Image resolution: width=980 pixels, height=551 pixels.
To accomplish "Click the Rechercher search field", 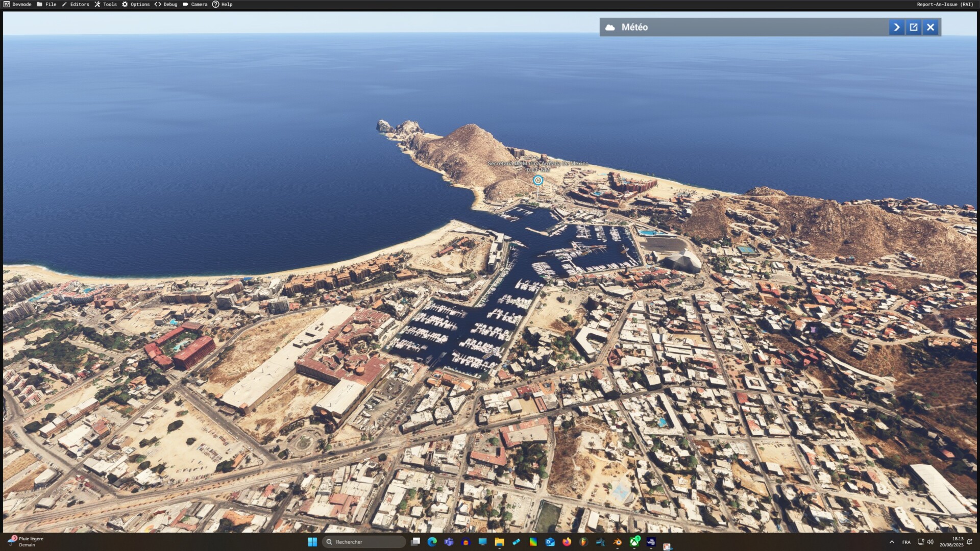I will (364, 542).
